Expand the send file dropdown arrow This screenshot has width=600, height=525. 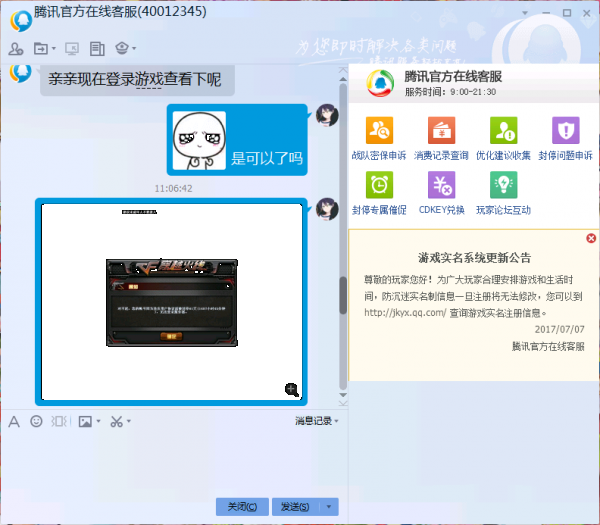54,49
